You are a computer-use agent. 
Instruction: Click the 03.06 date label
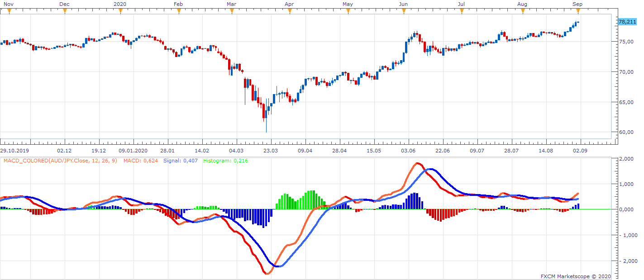click(408, 151)
